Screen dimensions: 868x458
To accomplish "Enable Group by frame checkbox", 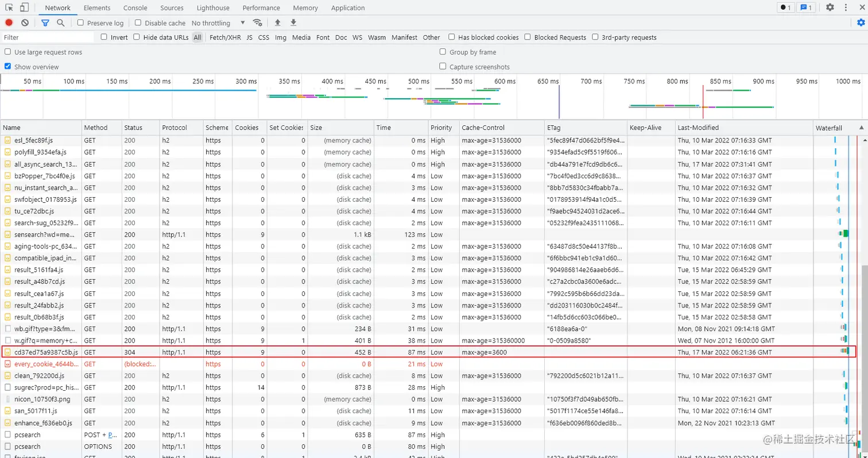I will [443, 52].
